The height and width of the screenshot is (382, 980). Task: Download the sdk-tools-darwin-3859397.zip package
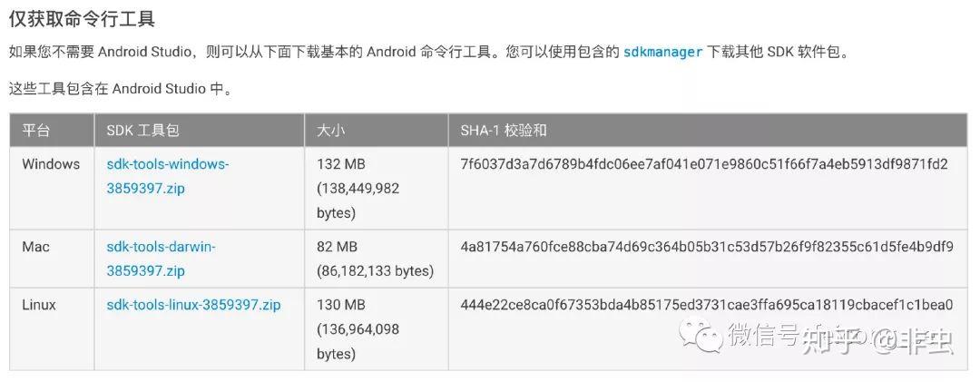[x=161, y=259]
